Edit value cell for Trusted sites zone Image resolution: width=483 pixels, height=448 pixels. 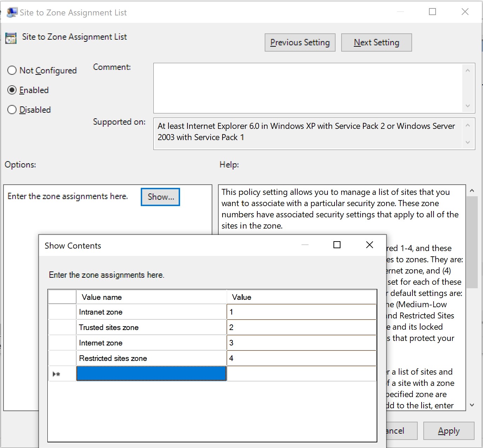click(x=301, y=327)
